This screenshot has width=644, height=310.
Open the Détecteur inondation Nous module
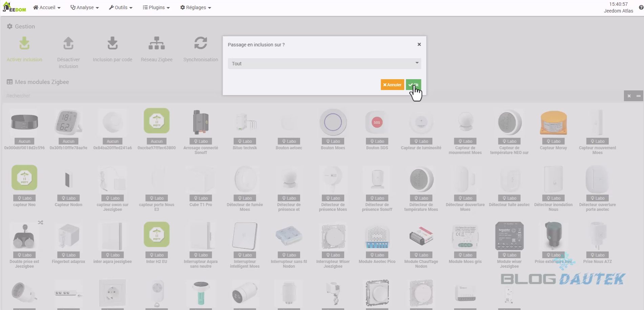tap(553, 188)
